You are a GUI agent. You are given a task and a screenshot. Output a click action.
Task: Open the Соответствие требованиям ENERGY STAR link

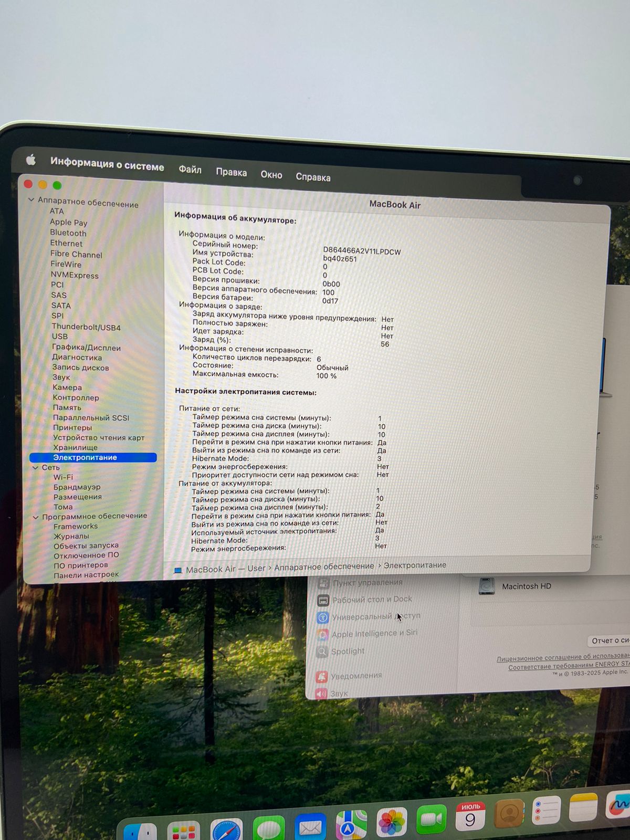(569, 666)
